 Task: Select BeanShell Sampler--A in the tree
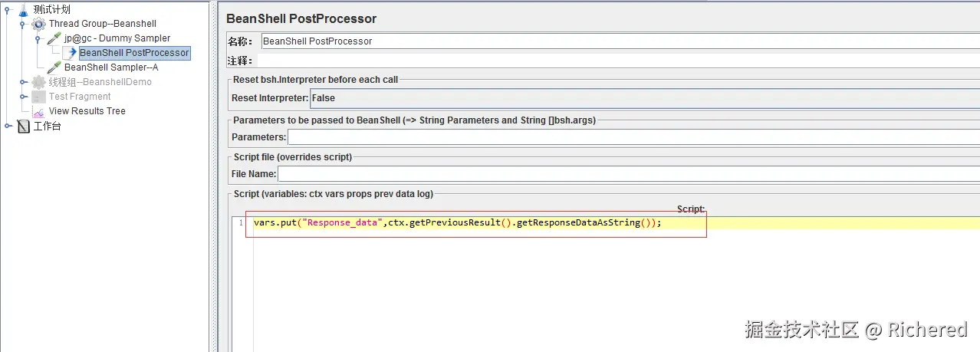tap(111, 67)
